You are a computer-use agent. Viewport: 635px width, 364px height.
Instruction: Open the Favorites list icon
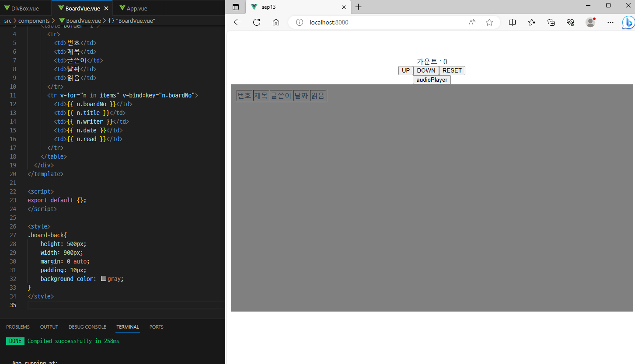click(x=532, y=22)
